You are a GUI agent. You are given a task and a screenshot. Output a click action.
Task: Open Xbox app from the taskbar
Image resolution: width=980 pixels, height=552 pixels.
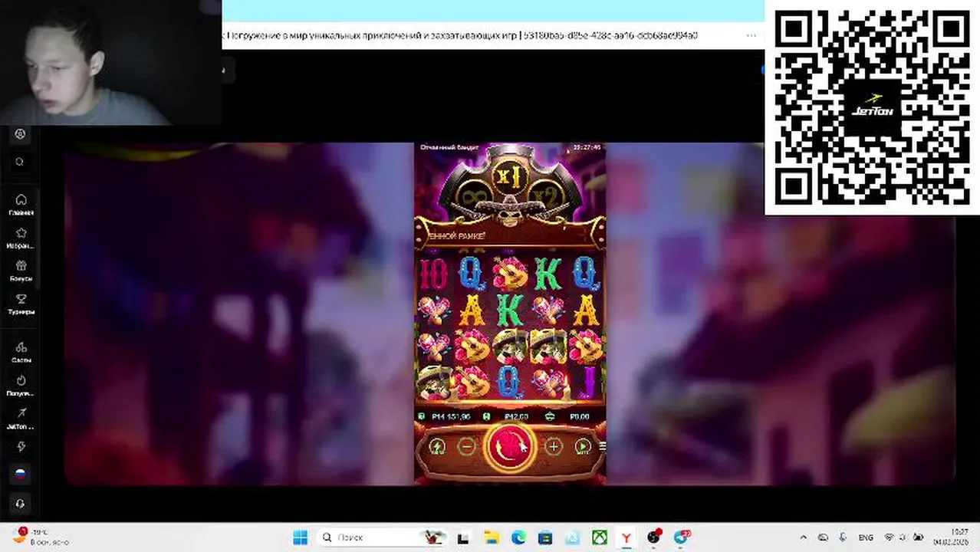click(x=599, y=537)
